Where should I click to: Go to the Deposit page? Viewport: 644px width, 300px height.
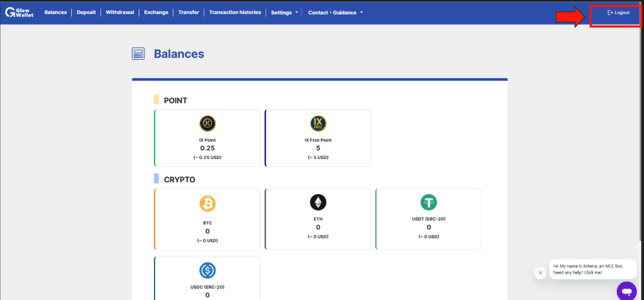[x=86, y=13]
